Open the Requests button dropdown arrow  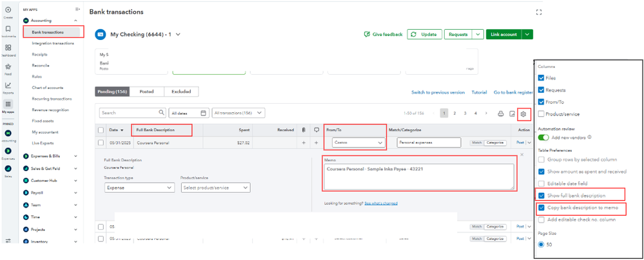click(x=478, y=34)
